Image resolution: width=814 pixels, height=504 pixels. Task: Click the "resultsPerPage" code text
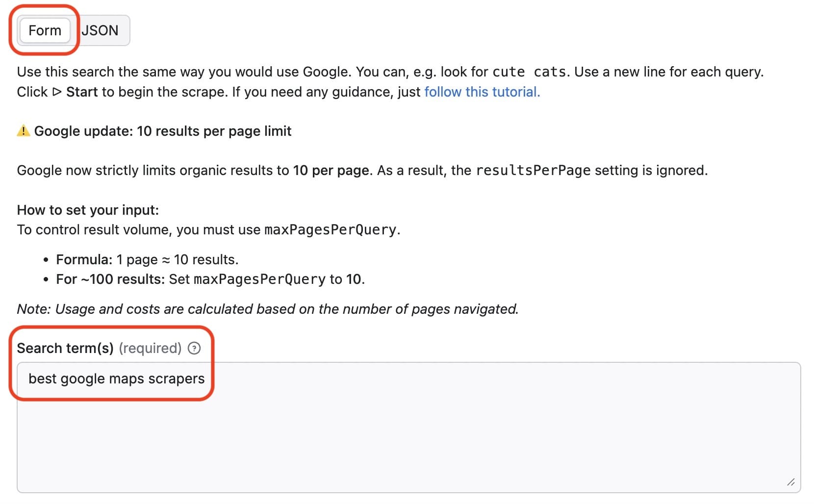pyautogui.click(x=533, y=171)
